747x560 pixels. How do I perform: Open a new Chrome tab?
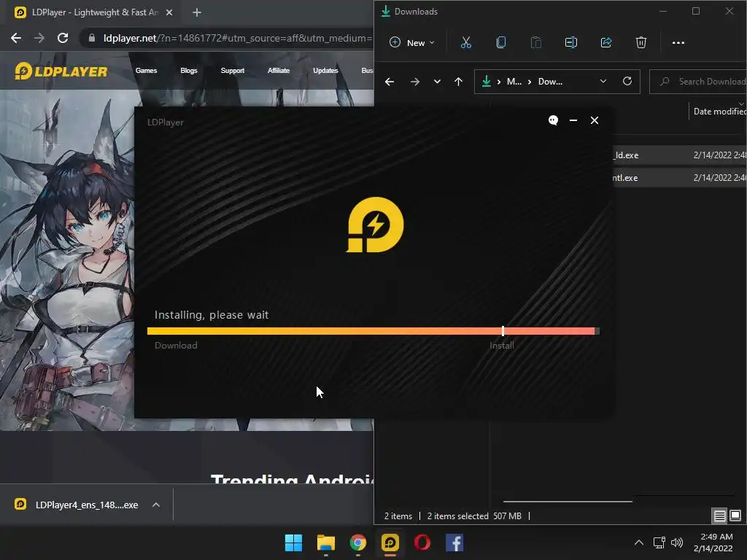pos(197,12)
